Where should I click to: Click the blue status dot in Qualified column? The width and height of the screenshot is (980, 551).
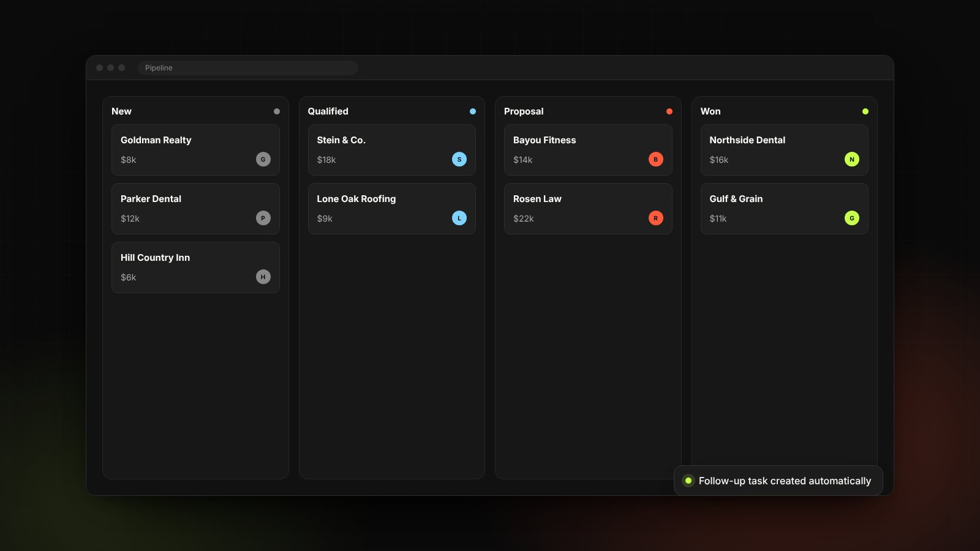(x=473, y=111)
